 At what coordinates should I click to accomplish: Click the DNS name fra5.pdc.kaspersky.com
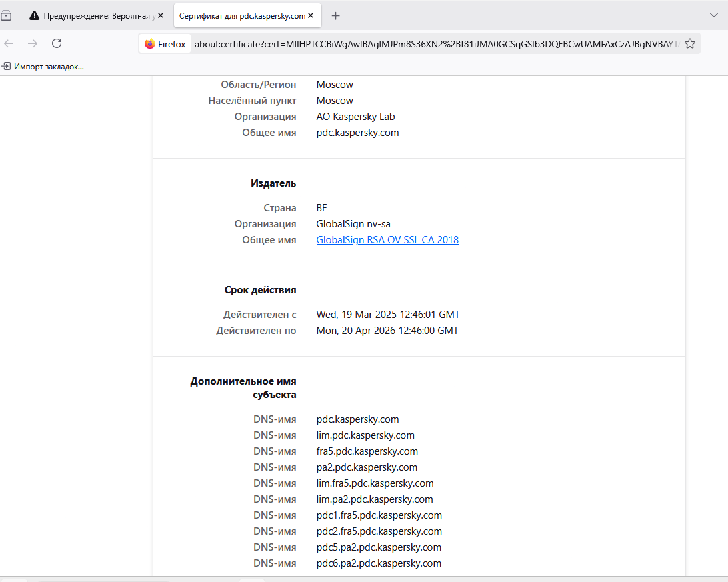367,451
